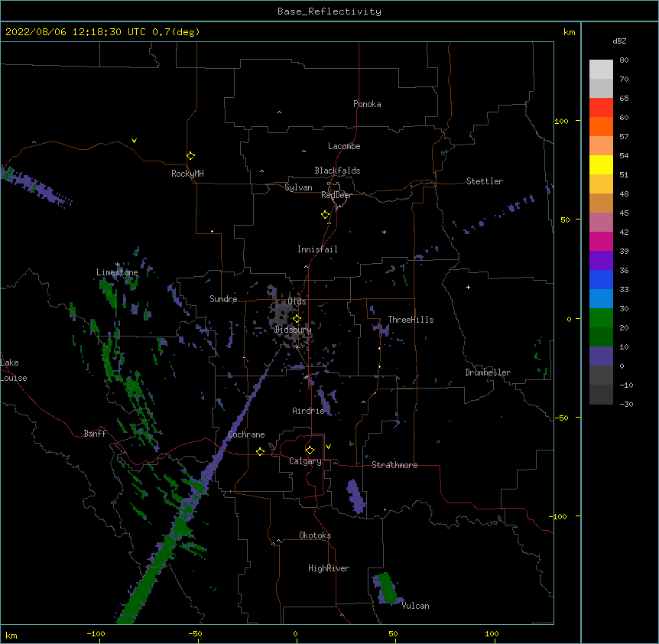This screenshot has height=644, width=659.
Task: Click the Innisfail city label
Action: point(317,249)
